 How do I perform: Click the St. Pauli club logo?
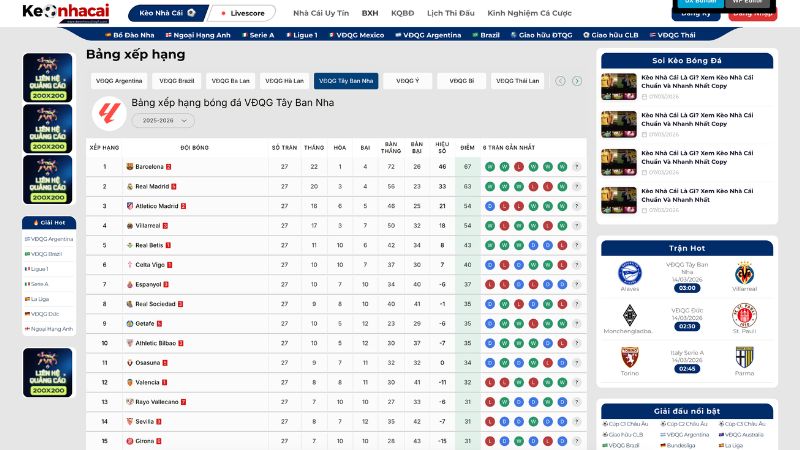coord(744,315)
